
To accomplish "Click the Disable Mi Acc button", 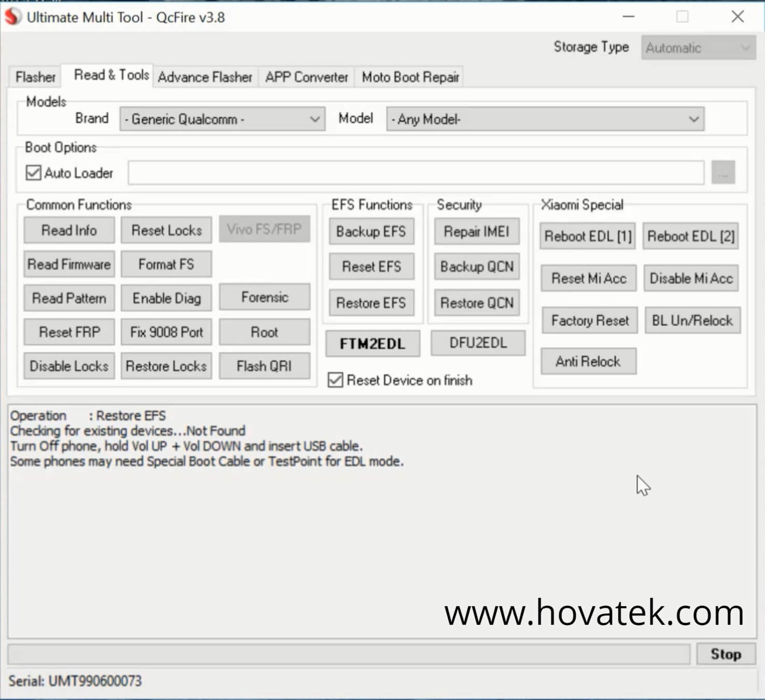I will coord(691,278).
